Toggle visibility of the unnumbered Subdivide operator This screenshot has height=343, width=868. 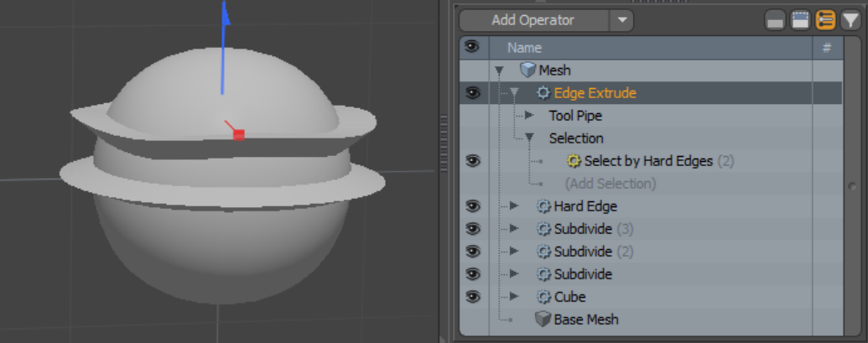[x=472, y=274]
